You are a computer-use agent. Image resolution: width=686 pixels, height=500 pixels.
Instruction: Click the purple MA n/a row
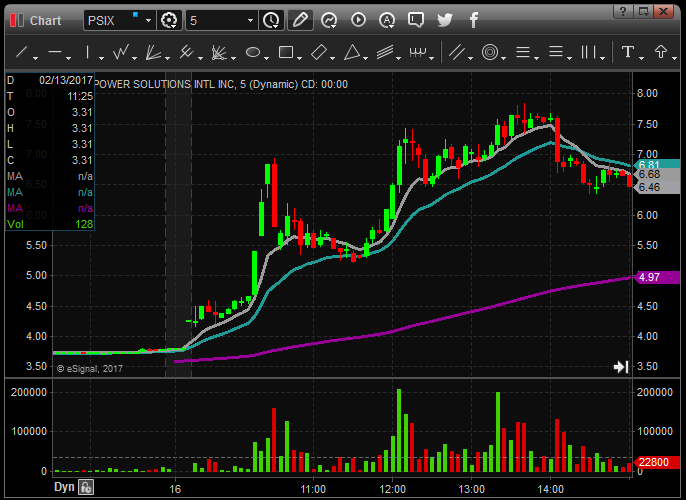(50, 208)
